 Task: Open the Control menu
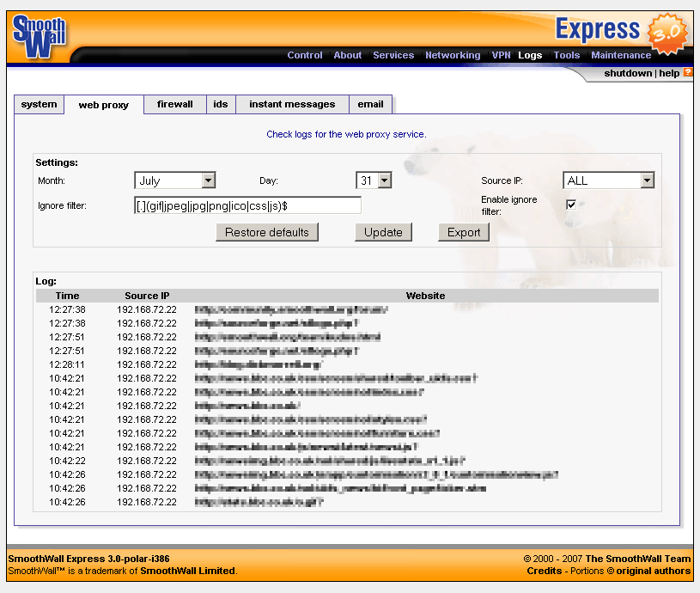[304, 55]
